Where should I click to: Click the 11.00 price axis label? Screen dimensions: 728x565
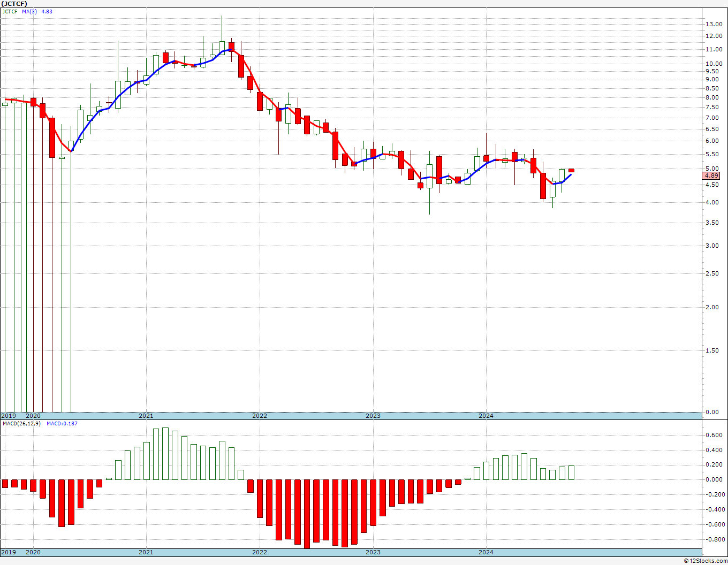(x=713, y=49)
